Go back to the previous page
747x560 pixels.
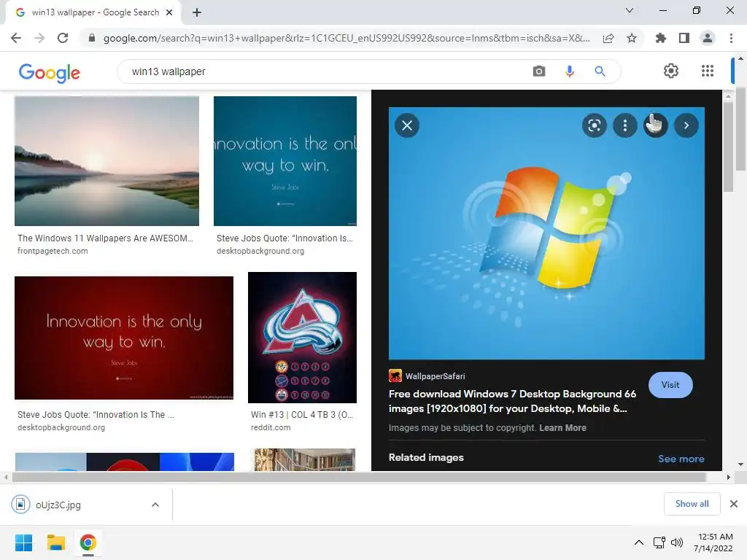point(16,38)
